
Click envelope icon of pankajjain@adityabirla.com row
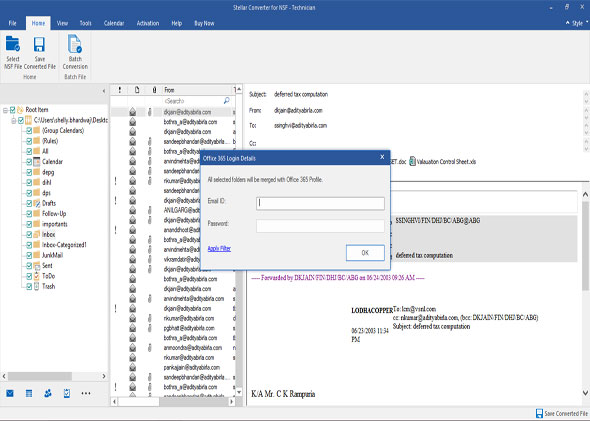tap(132, 367)
